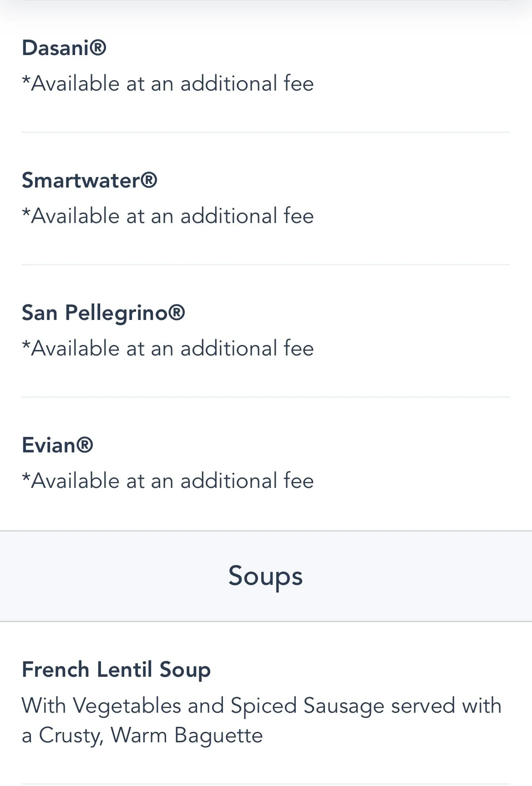Open the French Lentil Soup item
Viewport: 532px width, 786px height.
[x=116, y=670]
